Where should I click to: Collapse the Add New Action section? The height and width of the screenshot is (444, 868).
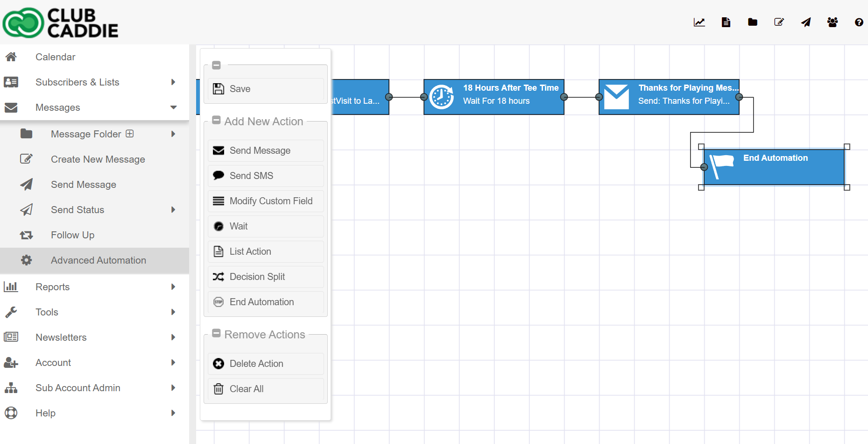216,120
